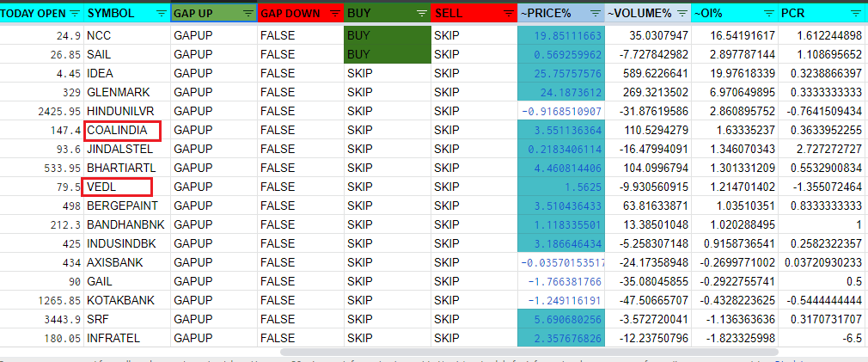
Task: Select BANDHANBNK symbol cell
Action: coord(127,224)
